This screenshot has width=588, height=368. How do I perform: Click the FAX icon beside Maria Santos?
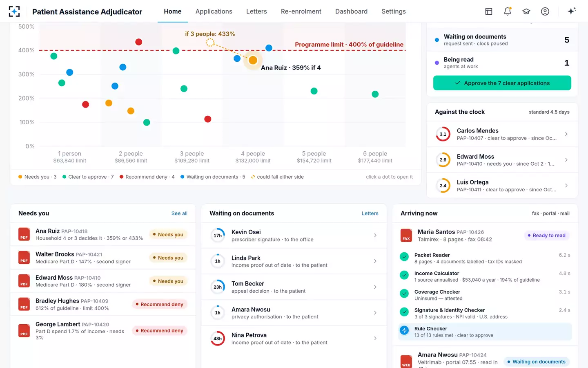pos(406,236)
